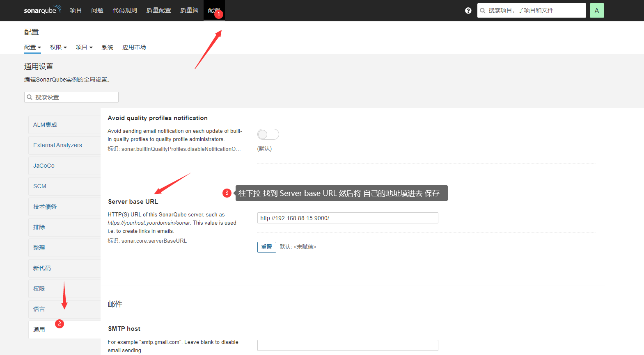Select the 技术债务 settings category
644x355 pixels.
click(x=64, y=207)
